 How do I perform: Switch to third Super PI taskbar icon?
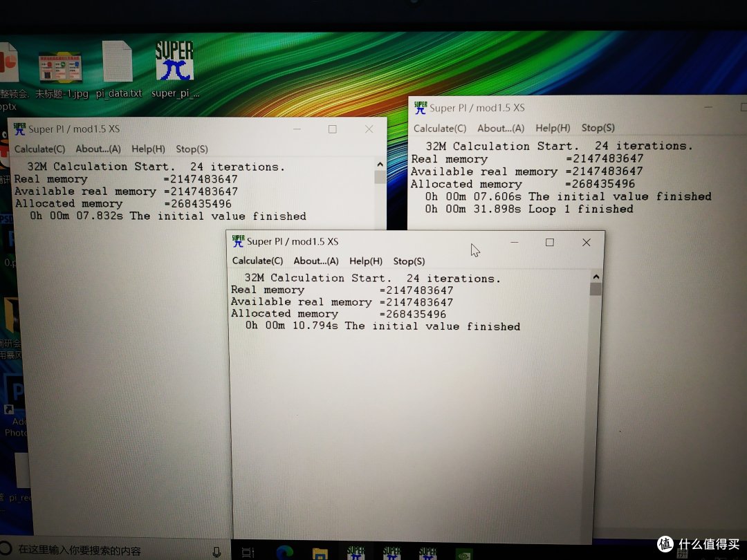tap(427, 552)
